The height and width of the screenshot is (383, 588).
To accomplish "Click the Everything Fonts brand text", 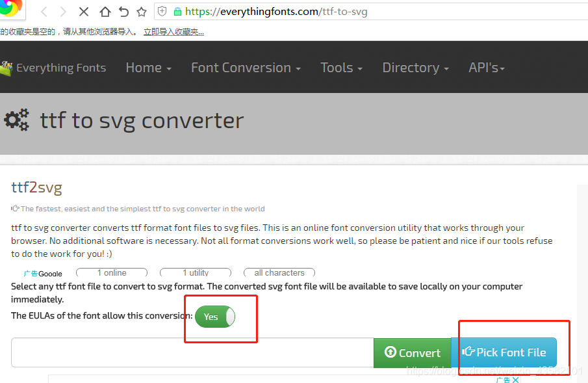I will (61, 68).
